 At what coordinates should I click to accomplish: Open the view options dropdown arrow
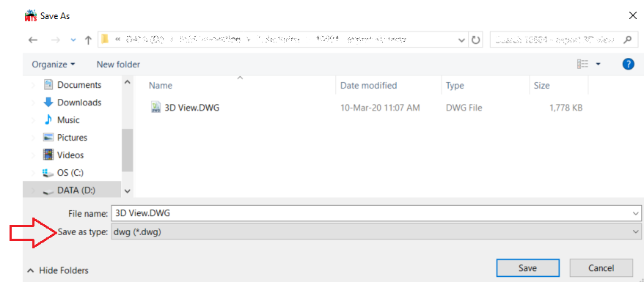coord(598,64)
